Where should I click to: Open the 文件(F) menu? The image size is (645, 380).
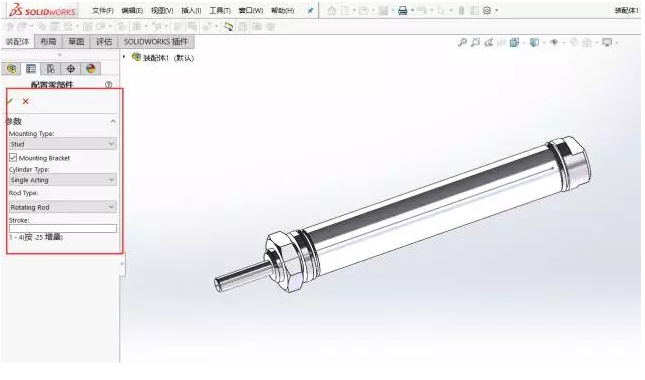103,11
